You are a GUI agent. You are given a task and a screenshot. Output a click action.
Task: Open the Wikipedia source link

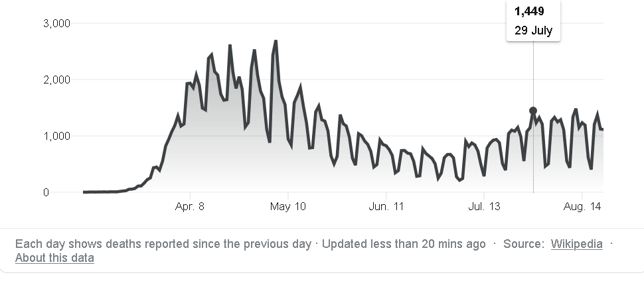point(577,244)
